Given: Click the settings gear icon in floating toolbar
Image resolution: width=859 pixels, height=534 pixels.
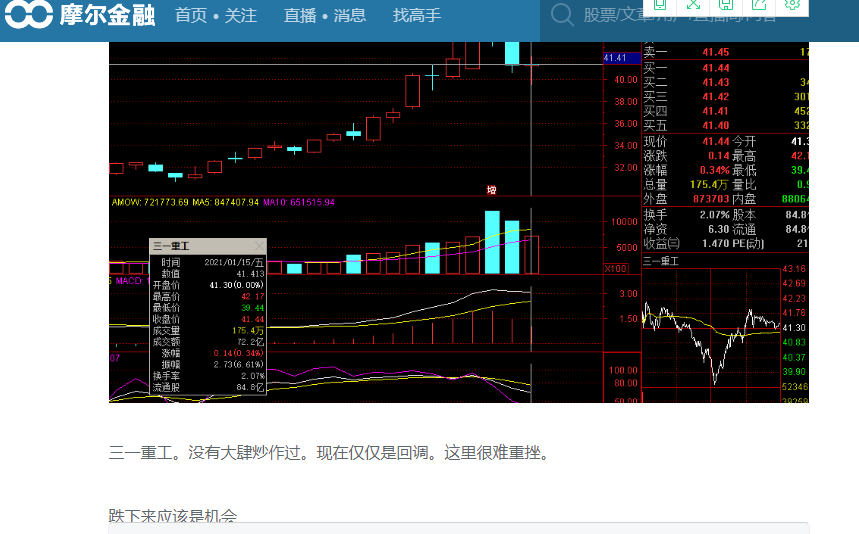Looking at the screenshot, I should pyautogui.click(x=792, y=4).
